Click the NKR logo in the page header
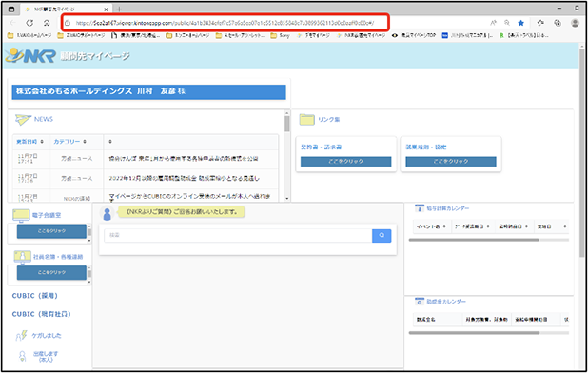This screenshot has height=373, width=588. point(30,55)
